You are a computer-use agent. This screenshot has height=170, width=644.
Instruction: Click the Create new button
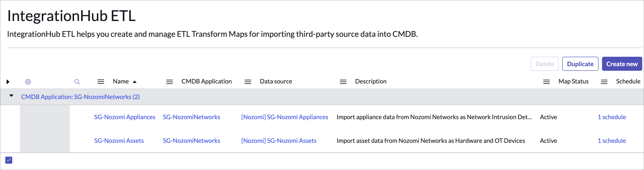click(622, 64)
